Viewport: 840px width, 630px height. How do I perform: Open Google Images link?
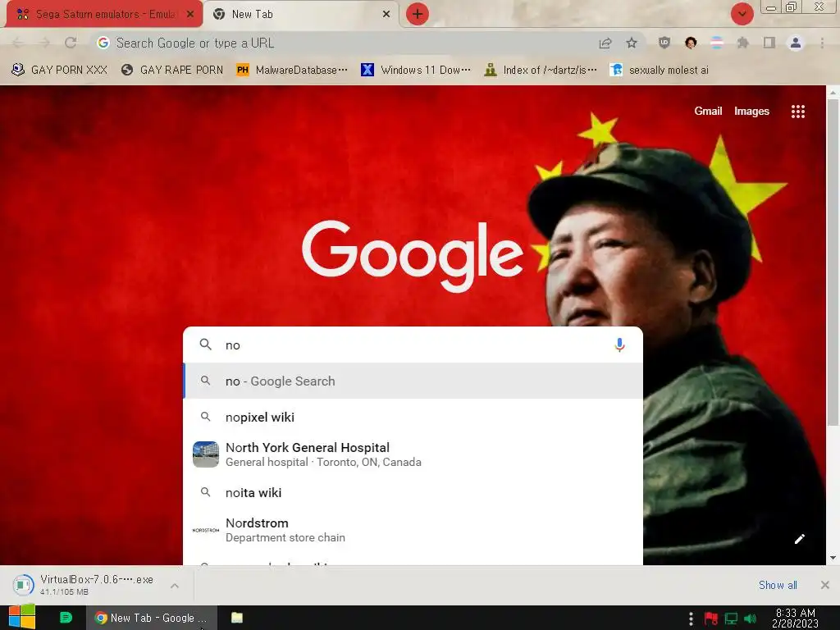click(x=751, y=111)
